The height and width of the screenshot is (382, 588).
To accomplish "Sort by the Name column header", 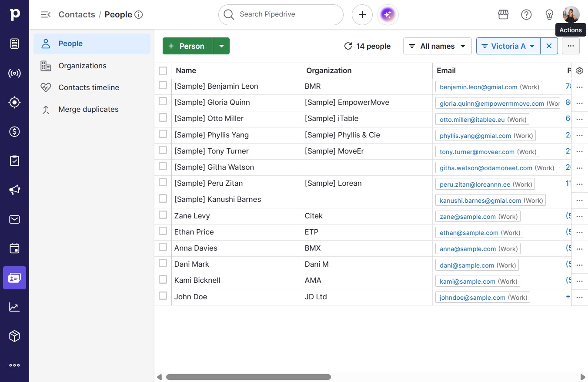I will click(x=186, y=70).
